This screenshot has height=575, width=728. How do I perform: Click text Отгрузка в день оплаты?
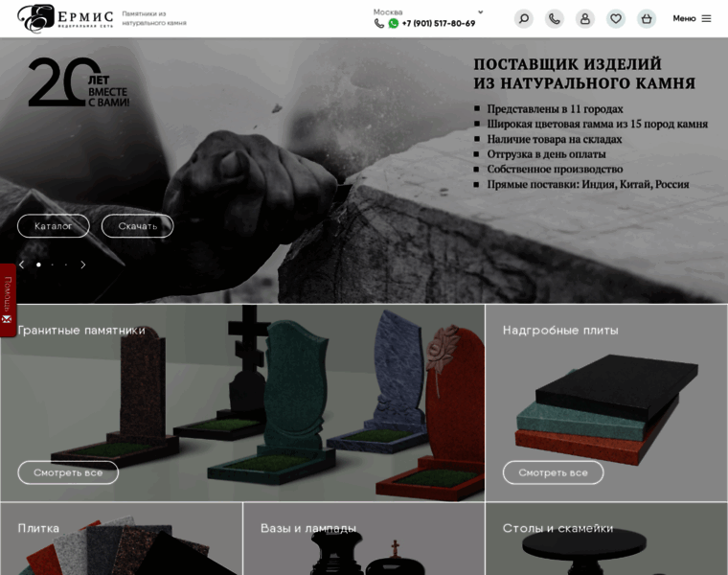(546, 153)
